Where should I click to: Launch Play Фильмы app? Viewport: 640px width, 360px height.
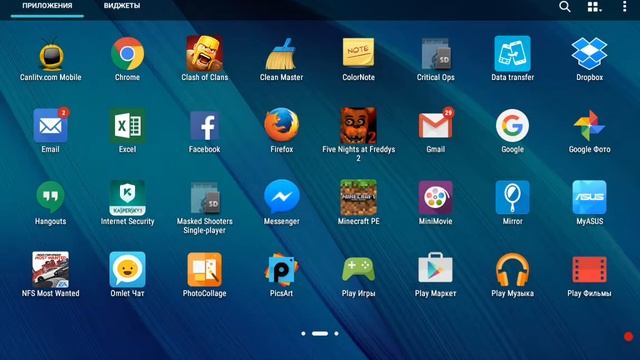[589, 269]
